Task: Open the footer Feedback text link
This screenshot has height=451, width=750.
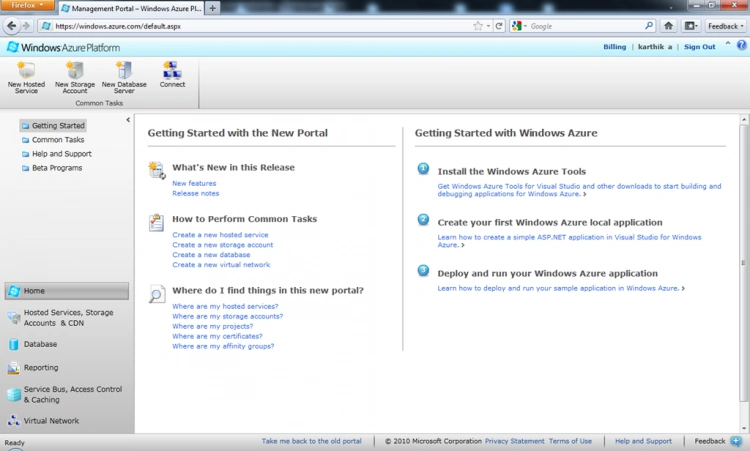Action: (x=710, y=441)
